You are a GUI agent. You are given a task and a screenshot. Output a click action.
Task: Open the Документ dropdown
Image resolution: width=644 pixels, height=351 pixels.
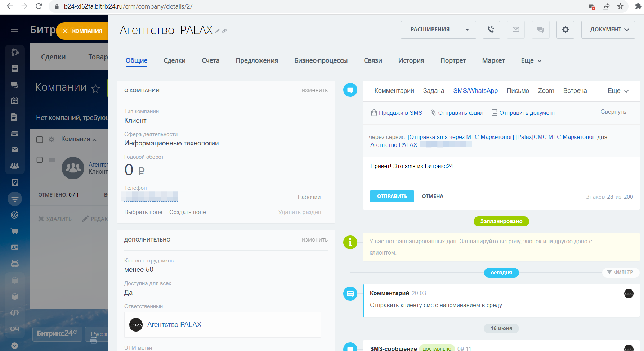(608, 30)
